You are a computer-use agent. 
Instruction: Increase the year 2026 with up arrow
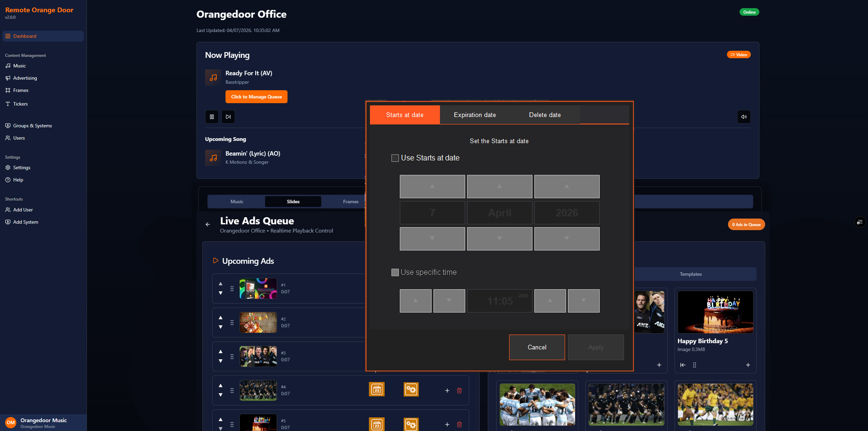pyautogui.click(x=567, y=187)
